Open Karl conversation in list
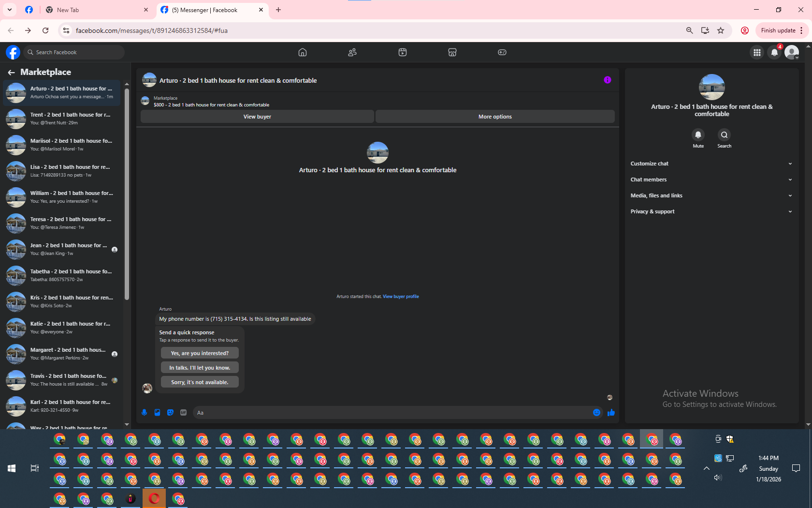Image resolution: width=812 pixels, height=508 pixels. [62, 406]
